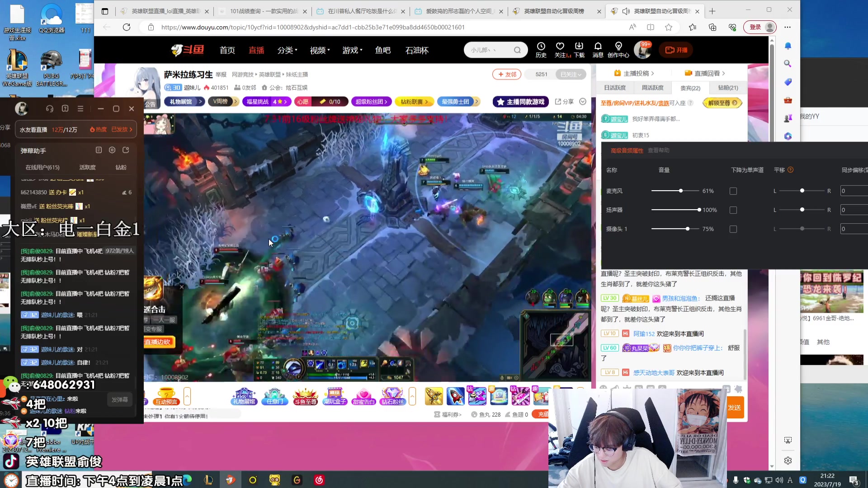Screen dimensions: 868x488
Task: Open browser tab actions icon at top-left
Action: click(x=105, y=11)
